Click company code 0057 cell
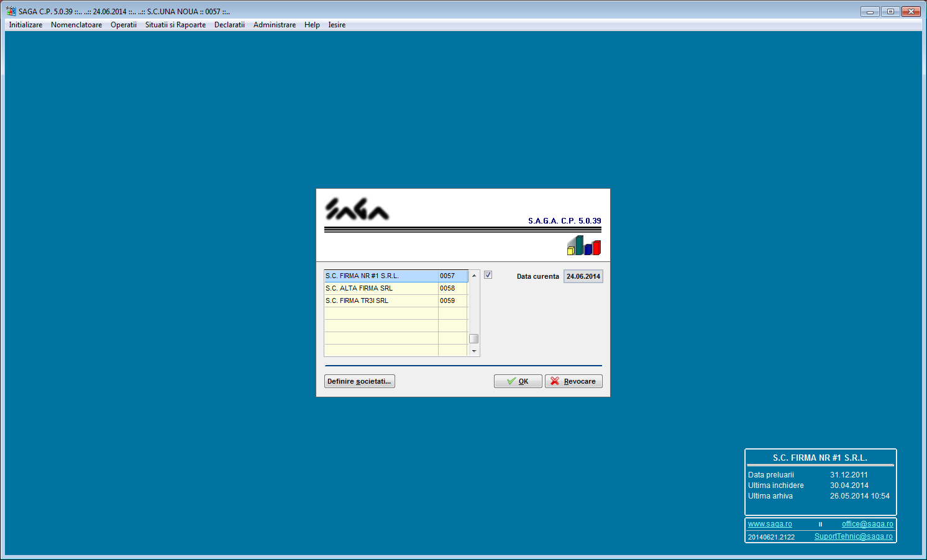This screenshot has width=927, height=560. point(453,276)
